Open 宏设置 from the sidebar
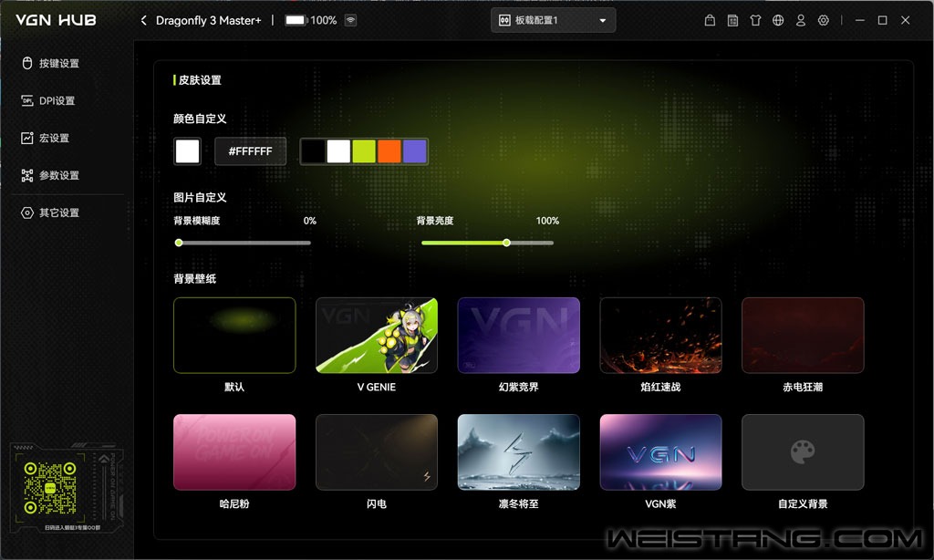 click(x=54, y=139)
